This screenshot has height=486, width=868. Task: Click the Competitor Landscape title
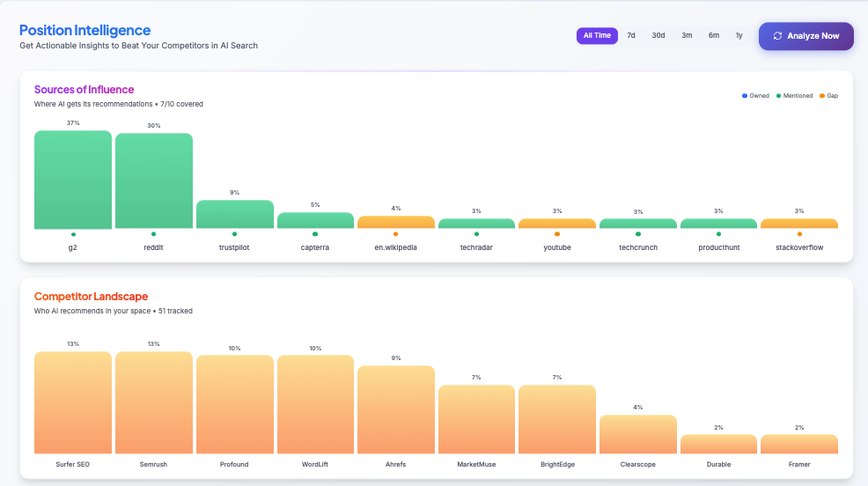[x=91, y=297]
